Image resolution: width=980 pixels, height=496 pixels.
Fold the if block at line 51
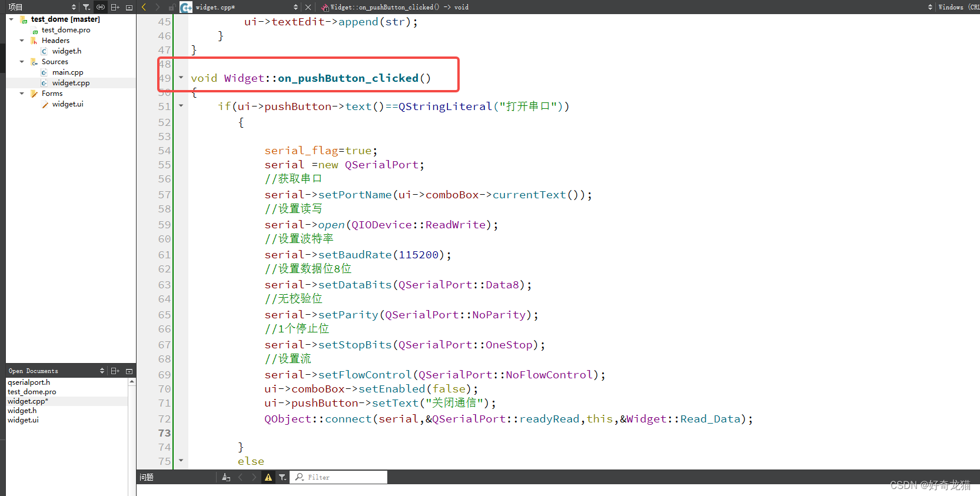click(181, 106)
